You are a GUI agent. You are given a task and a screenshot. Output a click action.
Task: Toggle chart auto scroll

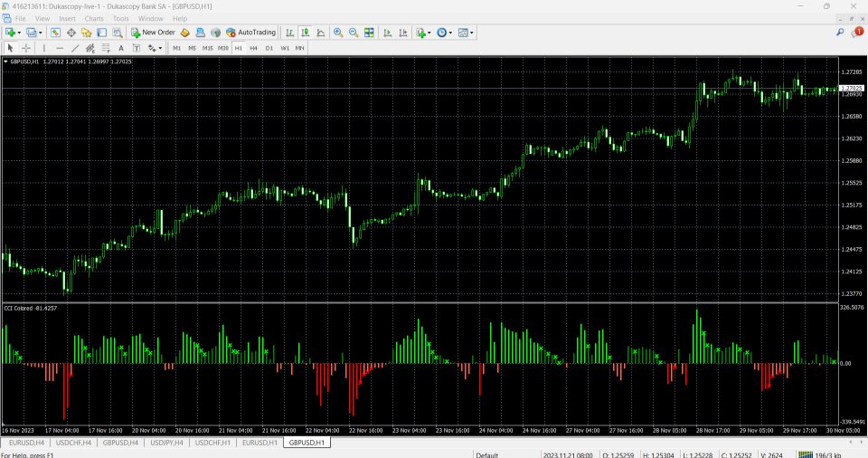pyautogui.click(x=388, y=33)
